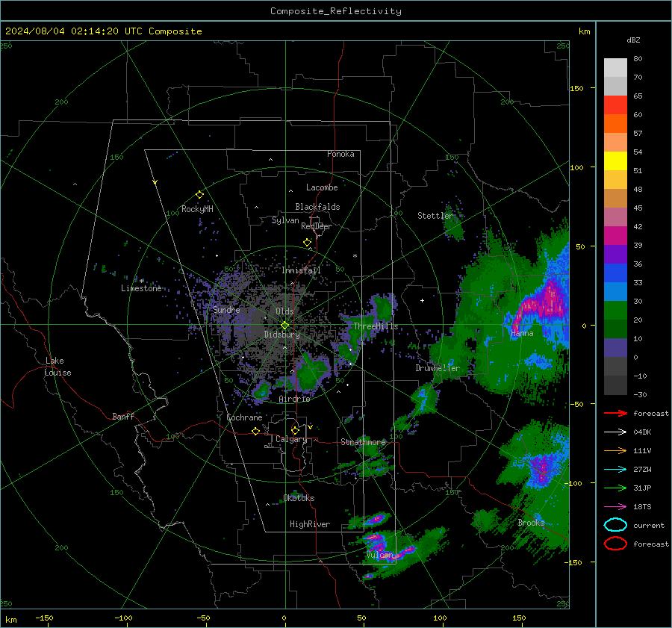The height and width of the screenshot is (628, 672).
Task: Select the magenta 18TS arrow icon
Action: (615, 507)
